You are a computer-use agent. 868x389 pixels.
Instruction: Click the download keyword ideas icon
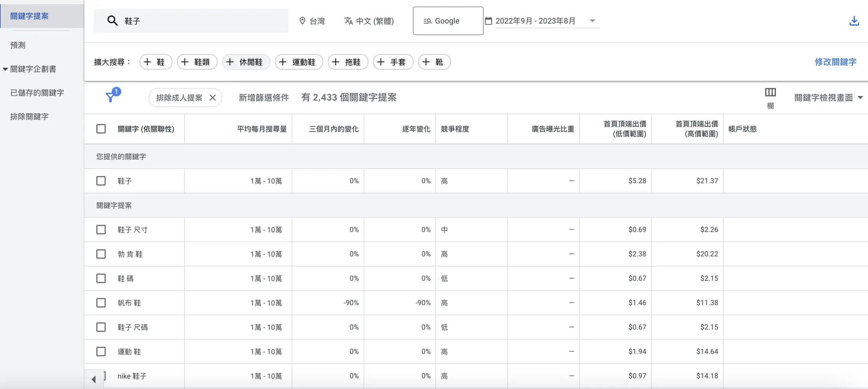854,21
